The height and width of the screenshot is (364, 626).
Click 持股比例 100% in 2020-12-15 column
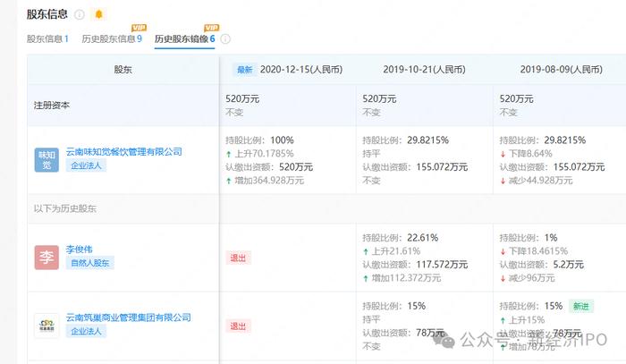click(x=260, y=140)
